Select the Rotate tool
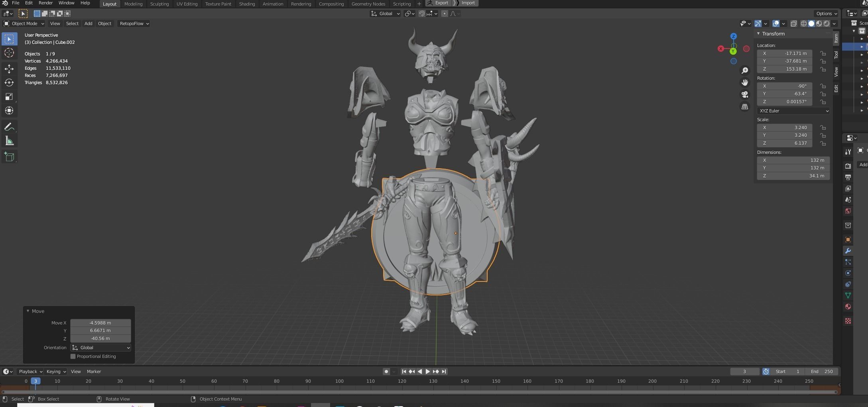868x407 pixels. click(9, 83)
